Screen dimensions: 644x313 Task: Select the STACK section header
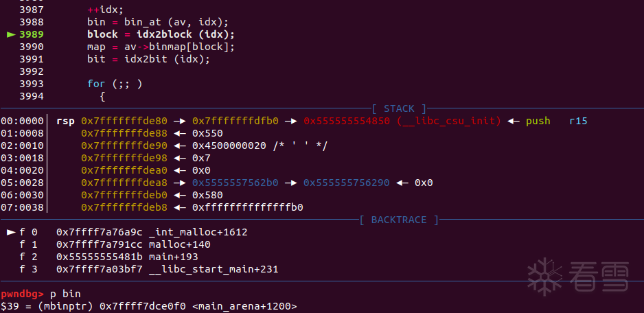point(399,109)
